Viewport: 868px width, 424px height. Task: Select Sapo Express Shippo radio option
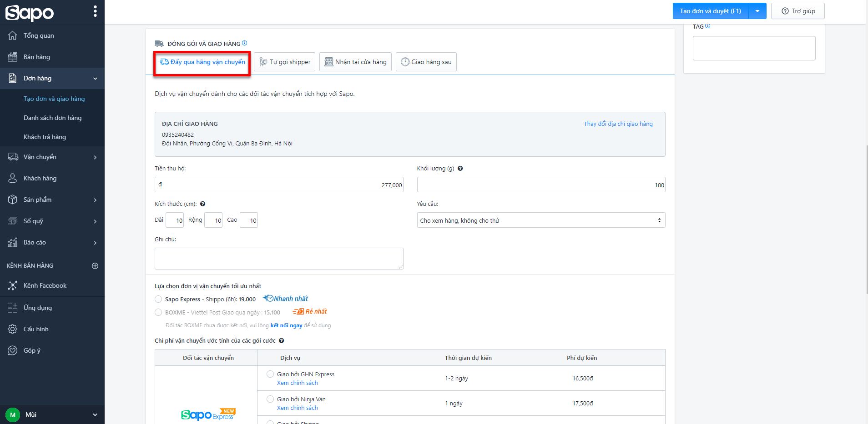[158, 299]
